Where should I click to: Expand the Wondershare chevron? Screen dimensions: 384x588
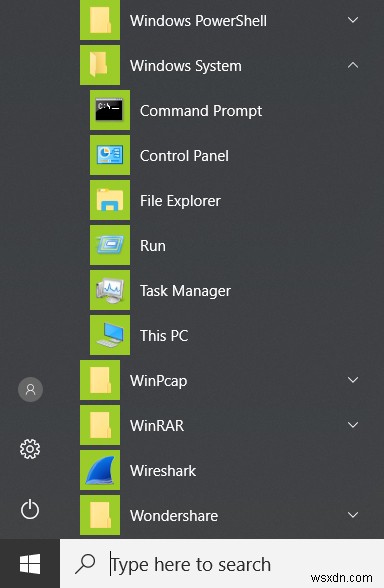click(x=353, y=515)
